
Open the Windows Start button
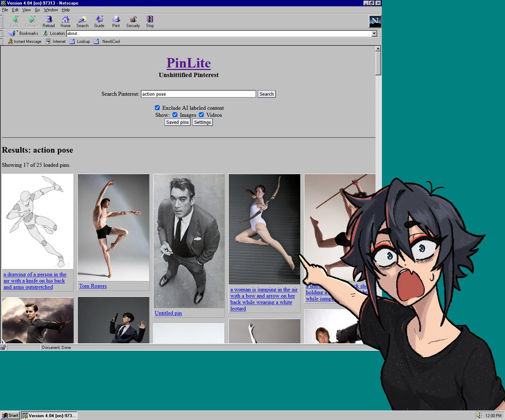coord(10,415)
